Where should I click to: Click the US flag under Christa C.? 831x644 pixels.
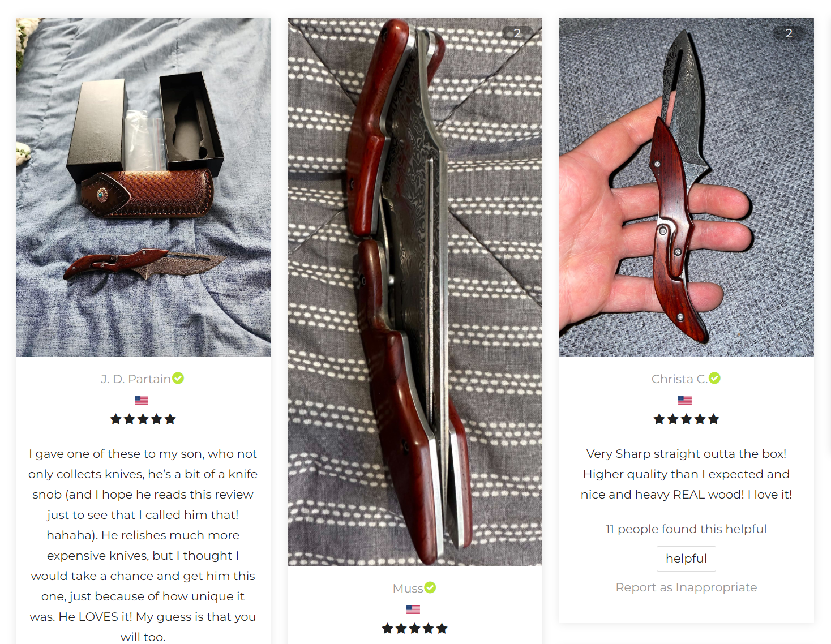point(685,400)
